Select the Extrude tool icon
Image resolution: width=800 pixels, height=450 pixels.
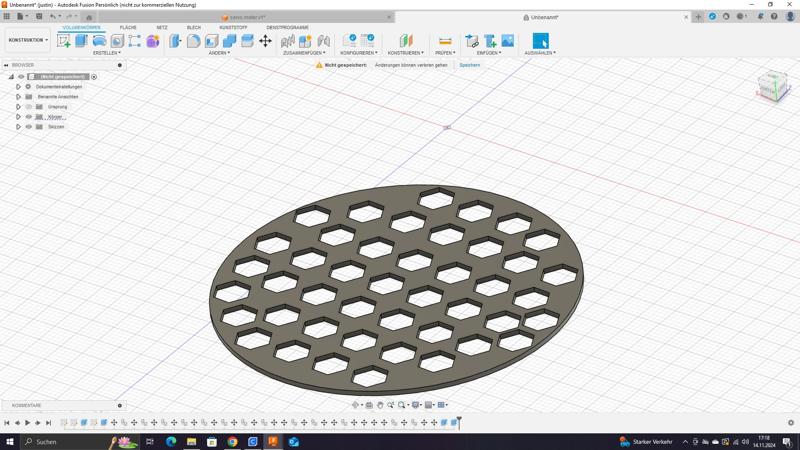tap(82, 41)
